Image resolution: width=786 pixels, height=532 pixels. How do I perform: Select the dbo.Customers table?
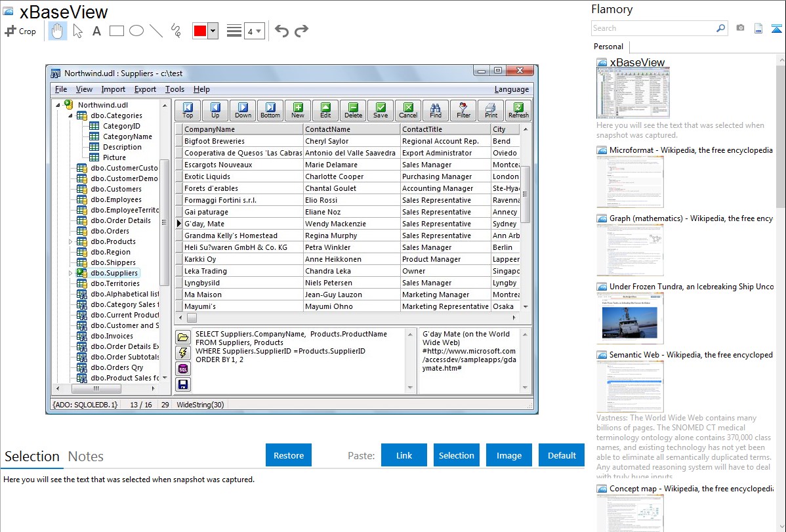(115, 189)
